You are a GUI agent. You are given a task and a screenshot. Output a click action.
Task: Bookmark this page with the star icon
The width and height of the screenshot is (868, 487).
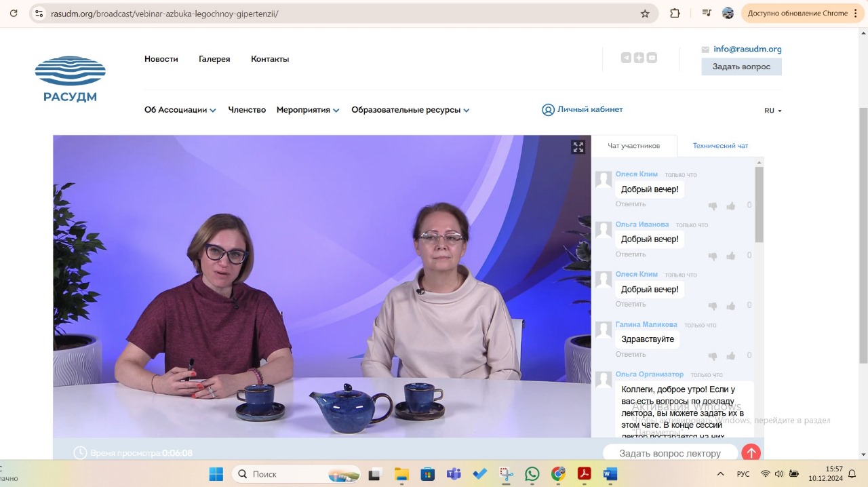(x=645, y=14)
